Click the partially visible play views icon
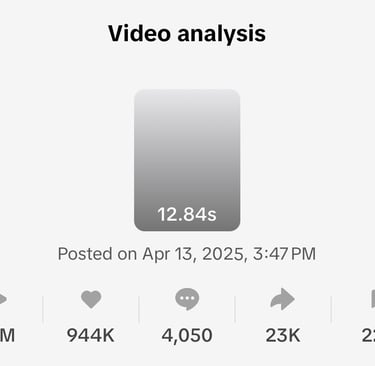The width and height of the screenshot is (375, 366). pos(3,299)
